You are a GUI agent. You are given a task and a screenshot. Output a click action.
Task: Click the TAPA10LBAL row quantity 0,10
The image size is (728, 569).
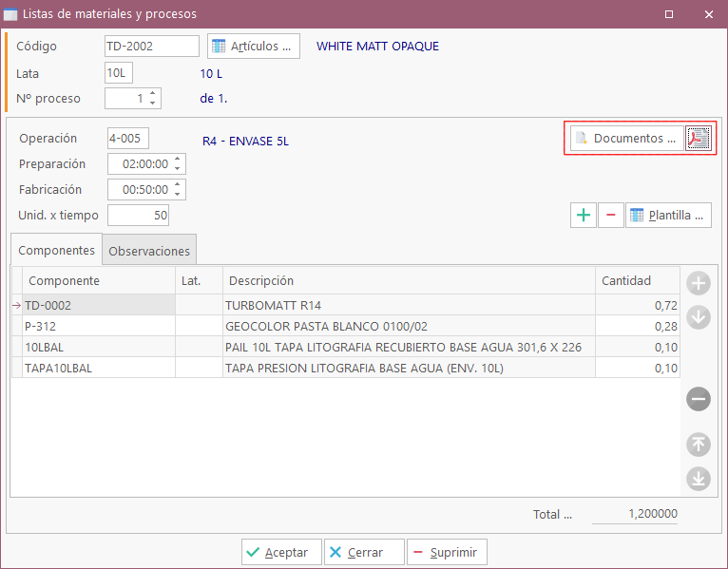[638, 368]
